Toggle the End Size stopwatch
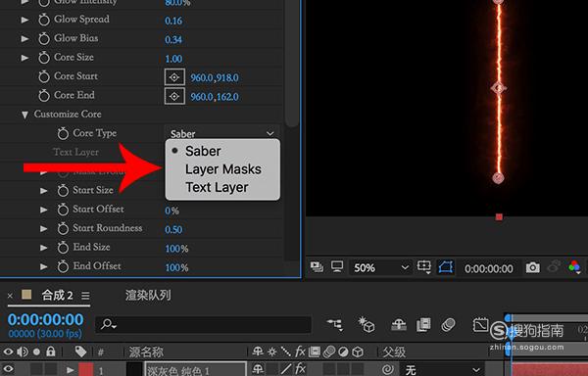 coord(63,248)
